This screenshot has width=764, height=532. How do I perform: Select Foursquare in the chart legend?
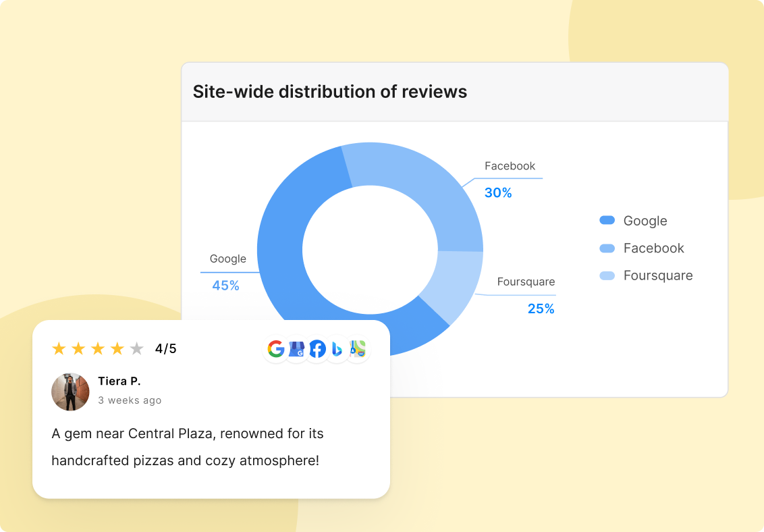pyautogui.click(x=658, y=275)
